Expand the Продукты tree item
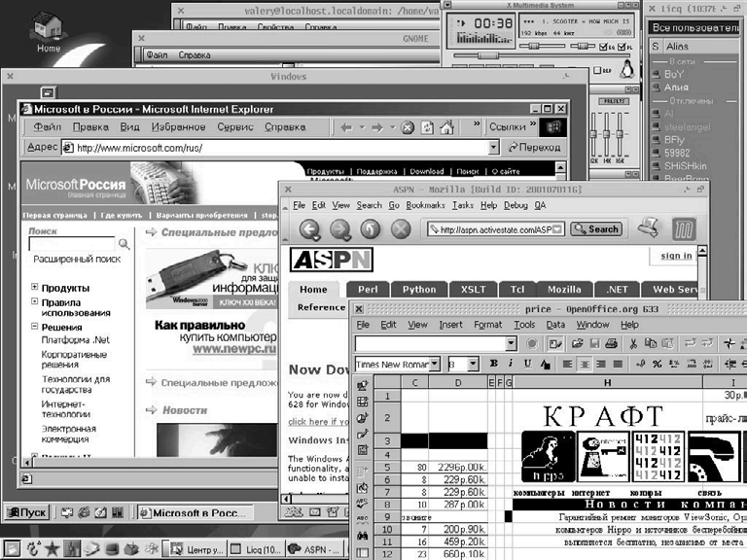 (35, 288)
